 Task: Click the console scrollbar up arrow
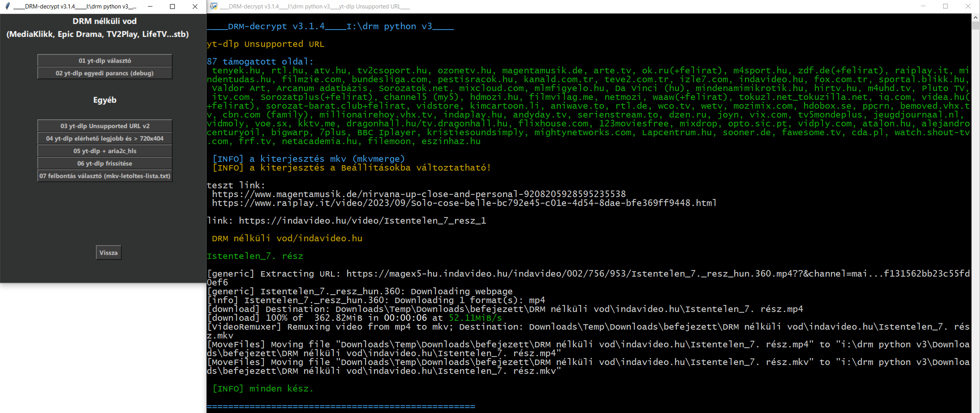click(x=975, y=17)
